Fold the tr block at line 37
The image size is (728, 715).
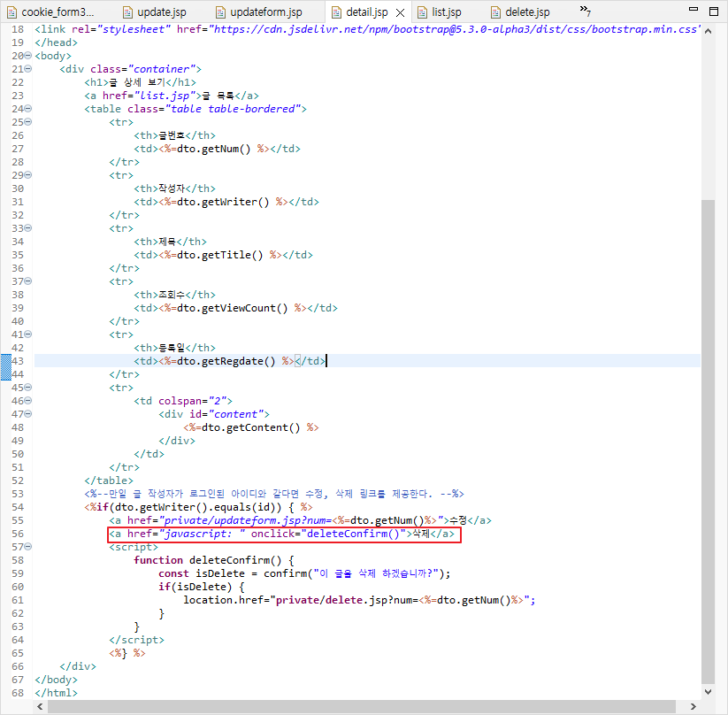(x=28, y=281)
